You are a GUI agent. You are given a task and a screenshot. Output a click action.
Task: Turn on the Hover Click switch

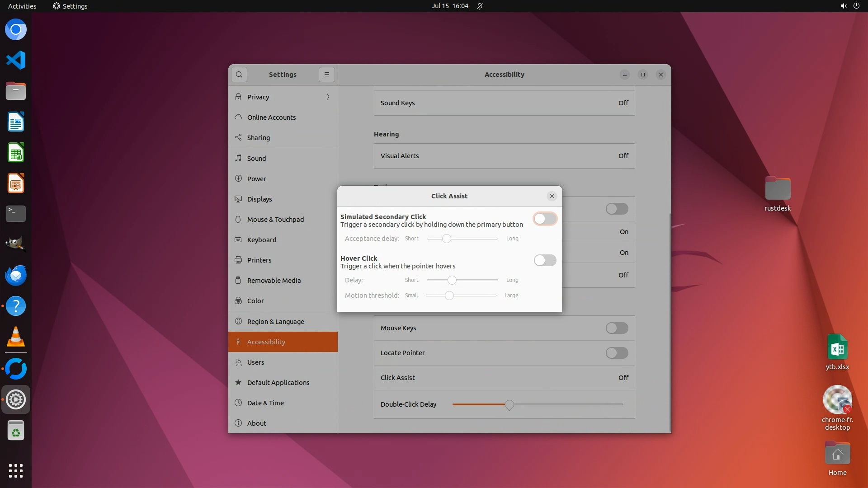[545, 260]
